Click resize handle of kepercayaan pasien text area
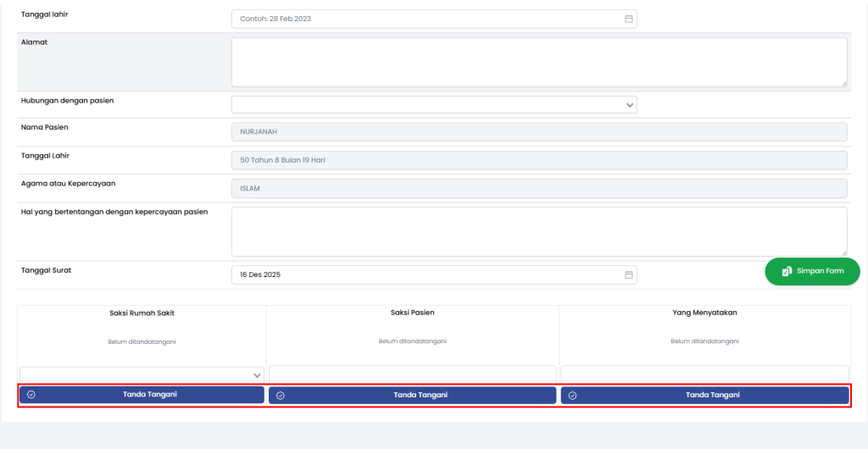The height and width of the screenshot is (449, 868). point(843,252)
